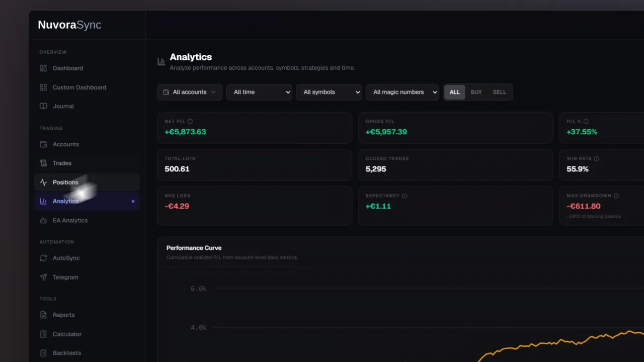Click the NuvoraSync logo
644x362 pixels.
click(x=69, y=25)
